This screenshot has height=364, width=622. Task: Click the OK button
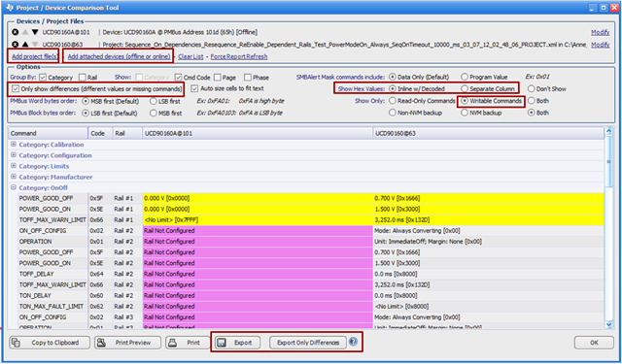coord(594,343)
